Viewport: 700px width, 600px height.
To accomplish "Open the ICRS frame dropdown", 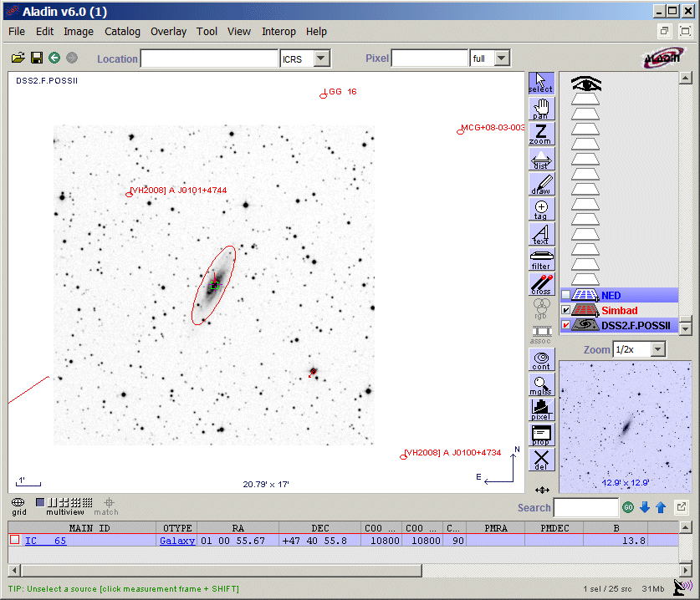I will pos(321,58).
